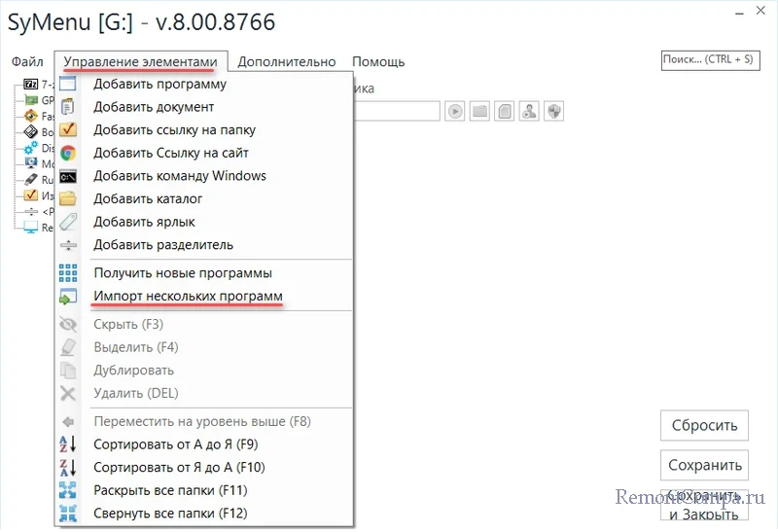
Task: Click the A-Z sort icon for Сортировать от А до Я
Action: click(x=68, y=444)
